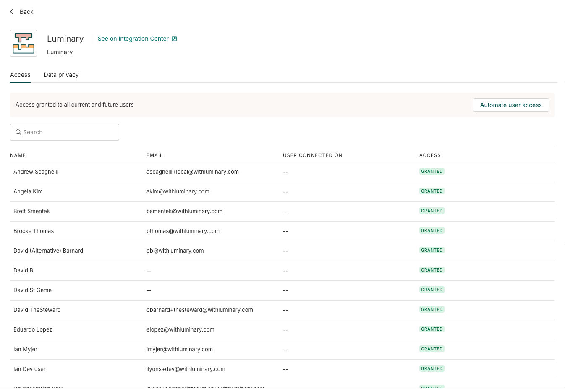Click email db@withluminary.com

175,251
